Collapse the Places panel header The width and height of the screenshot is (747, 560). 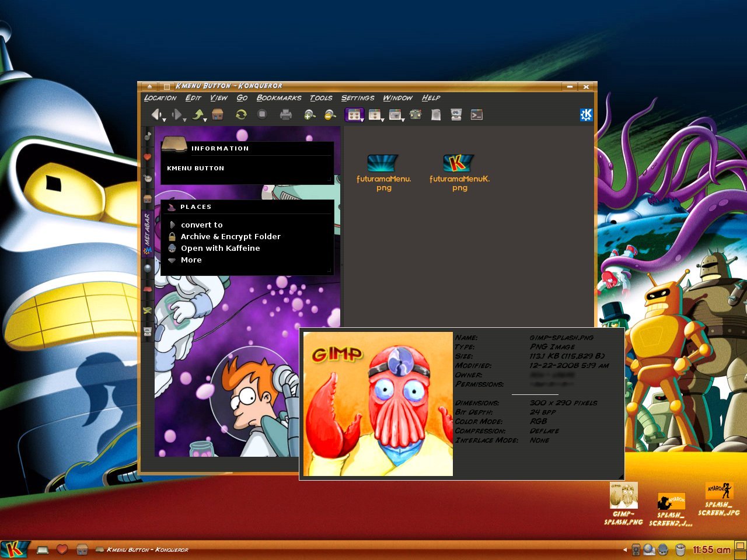pyautogui.click(x=247, y=206)
